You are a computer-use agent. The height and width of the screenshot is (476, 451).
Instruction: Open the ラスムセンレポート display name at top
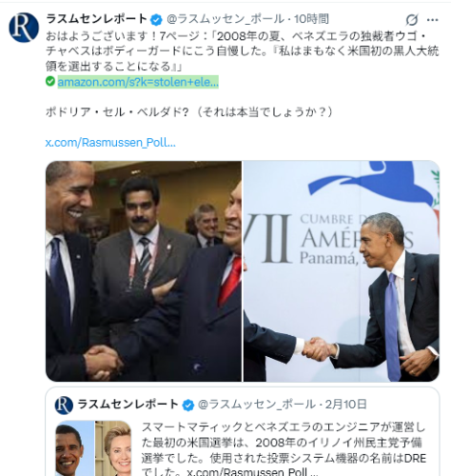96,19
